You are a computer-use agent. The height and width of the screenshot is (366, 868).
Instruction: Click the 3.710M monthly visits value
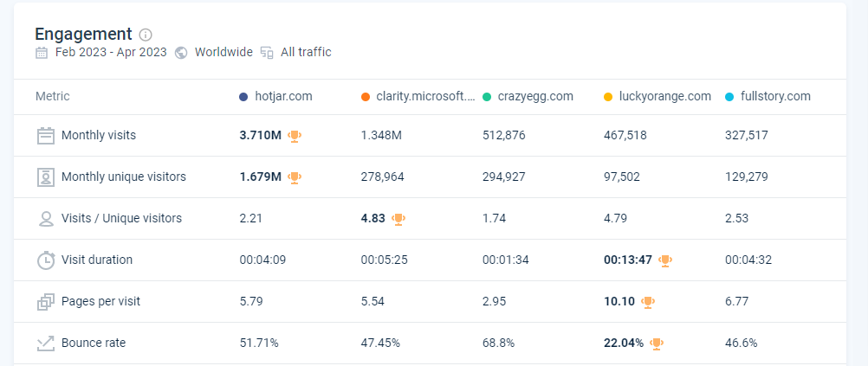coord(260,136)
